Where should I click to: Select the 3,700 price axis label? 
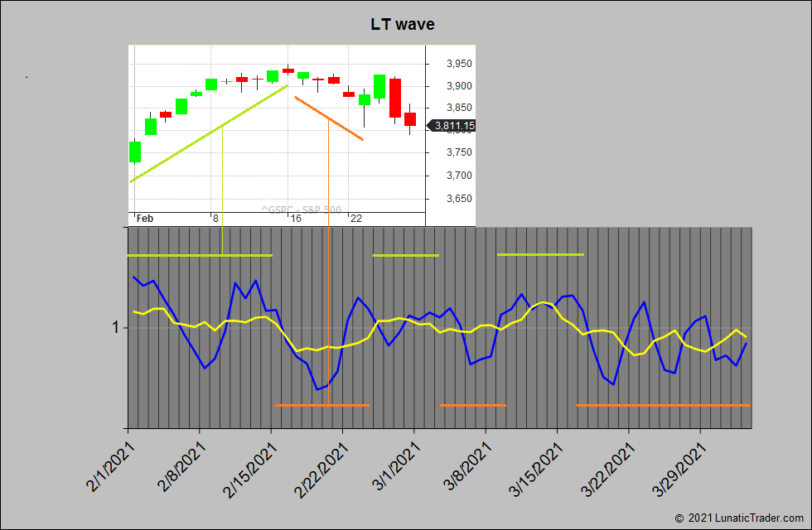(459, 176)
